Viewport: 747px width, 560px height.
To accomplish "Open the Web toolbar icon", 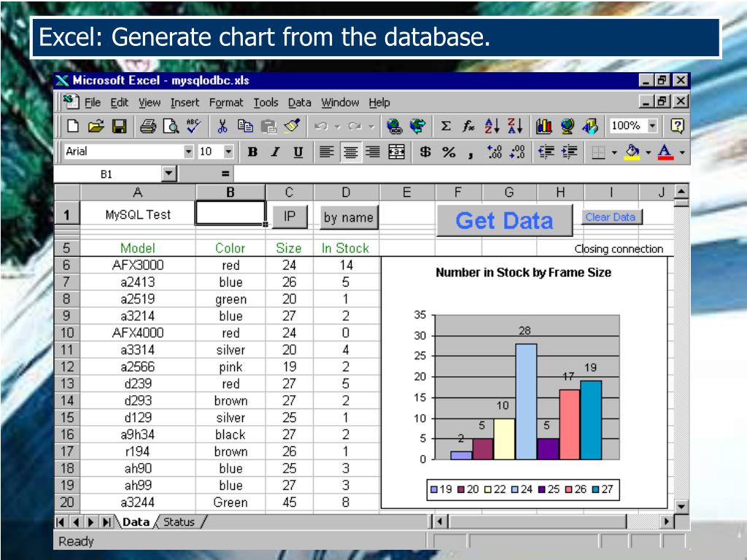I will [x=417, y=126].
